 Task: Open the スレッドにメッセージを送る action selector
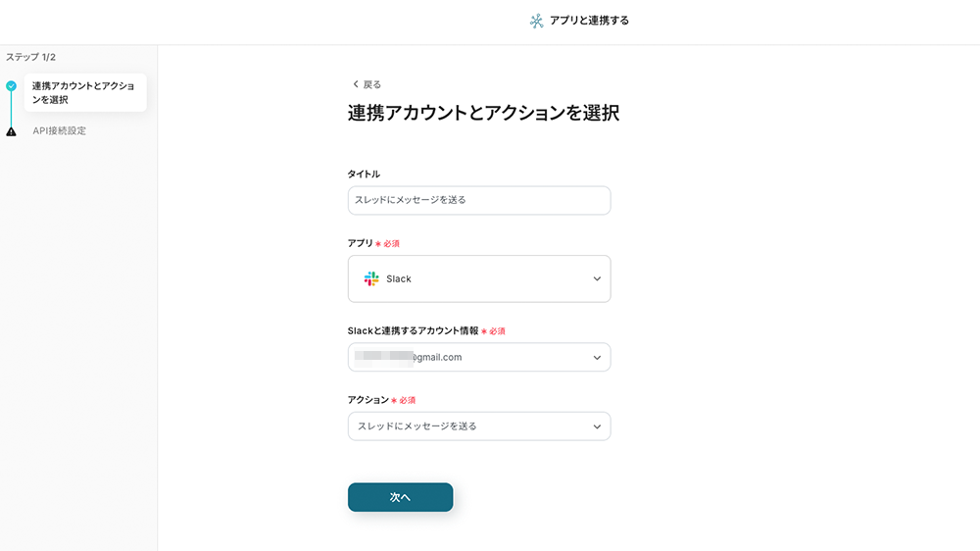(x=479, y=426)
